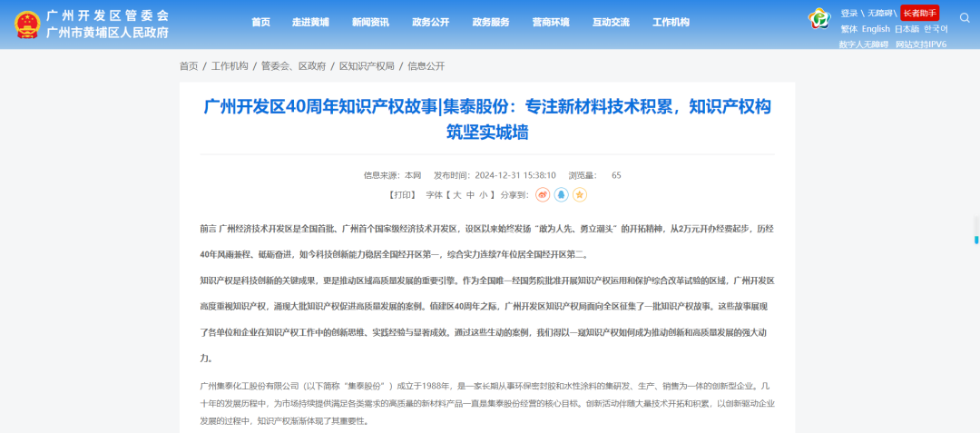Open the 首页 navigation menu

point(261,22)
